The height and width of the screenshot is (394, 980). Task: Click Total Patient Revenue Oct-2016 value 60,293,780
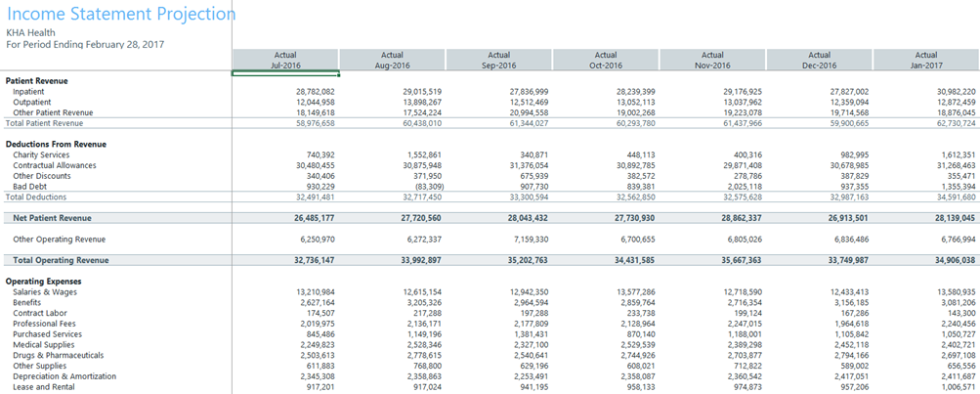pos(636,123)
